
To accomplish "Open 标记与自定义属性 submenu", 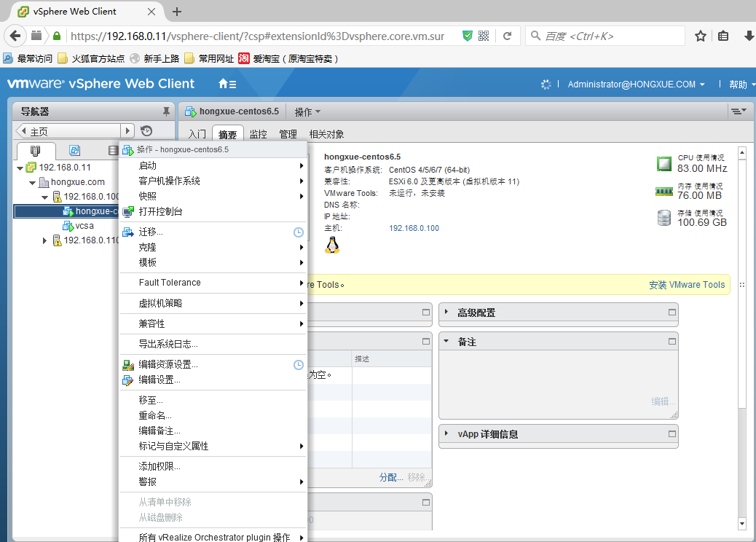I will click(213, 446).
